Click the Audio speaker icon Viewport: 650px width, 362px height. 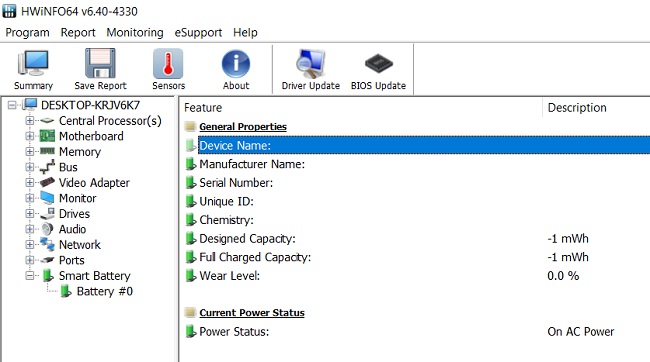coord(47,229)
